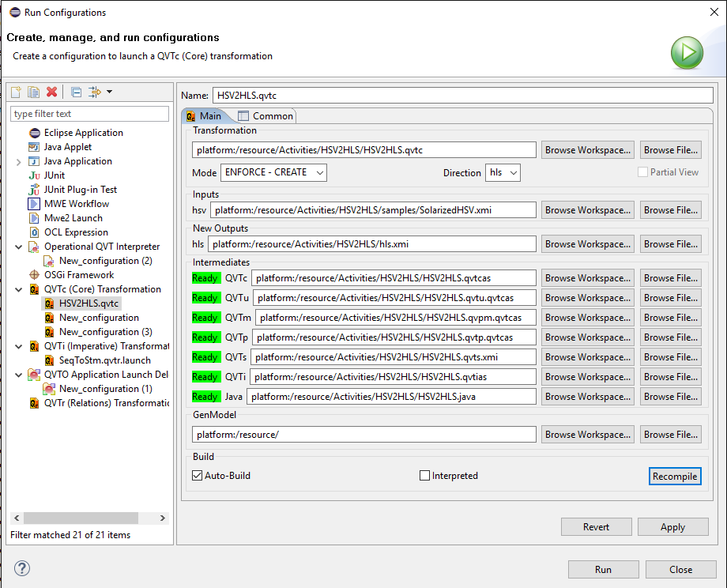Click the hsv input path field
This screenshot has height=588, width=727.
(373, 210)
